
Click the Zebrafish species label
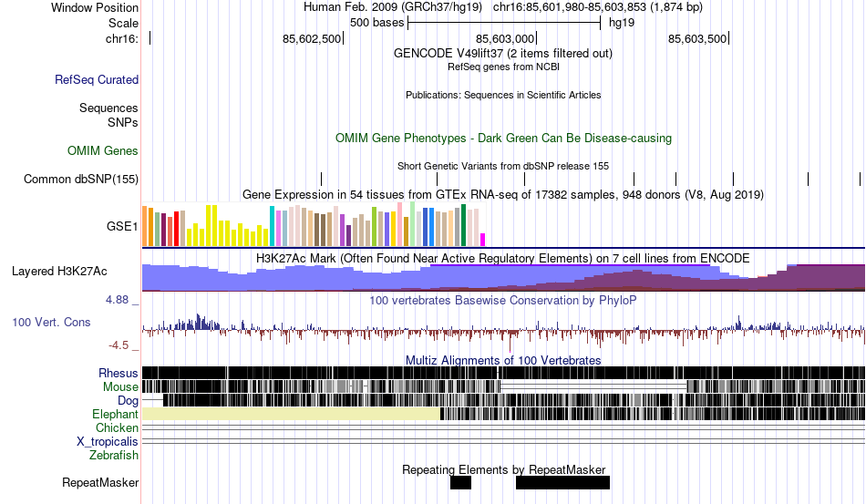(114, 455)
